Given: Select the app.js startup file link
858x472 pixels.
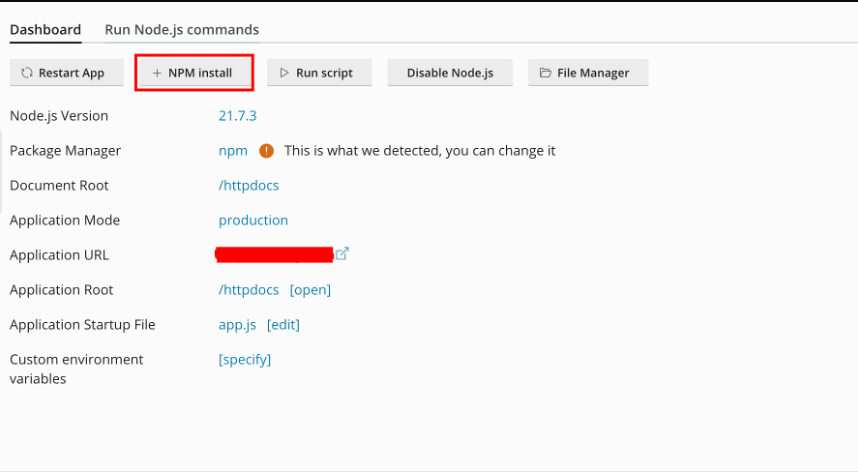Looking at the screenshot, I should point(237,325).
